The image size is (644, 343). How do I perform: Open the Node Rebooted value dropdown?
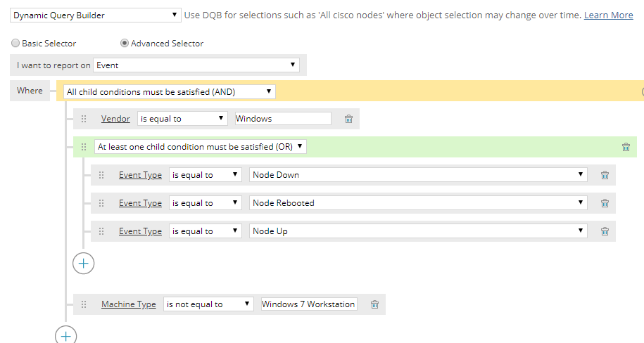click(418, 203)
